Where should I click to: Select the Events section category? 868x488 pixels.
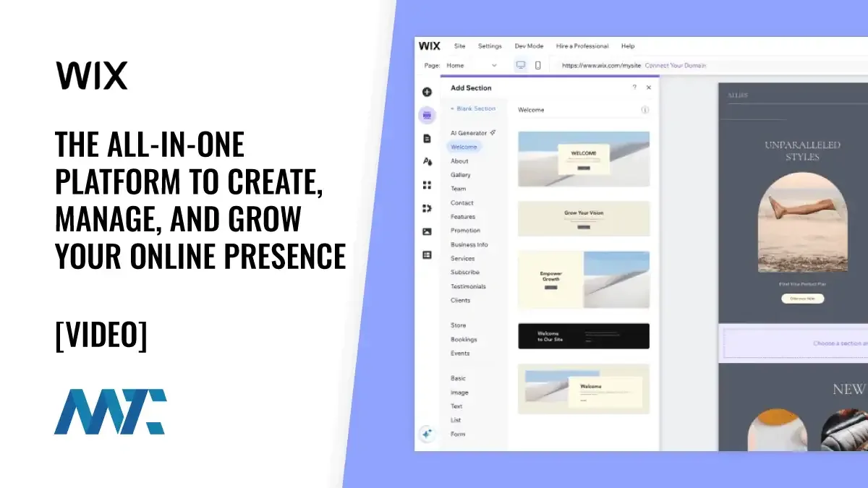[460, 354]
